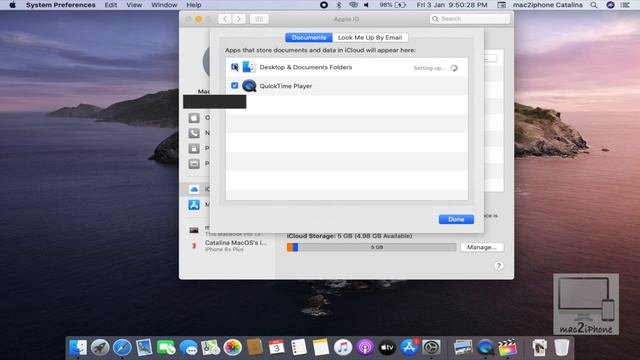The image size is (640, 360).
Task: Launch Reminders from the Dock
Action: (x=299, y=348)
